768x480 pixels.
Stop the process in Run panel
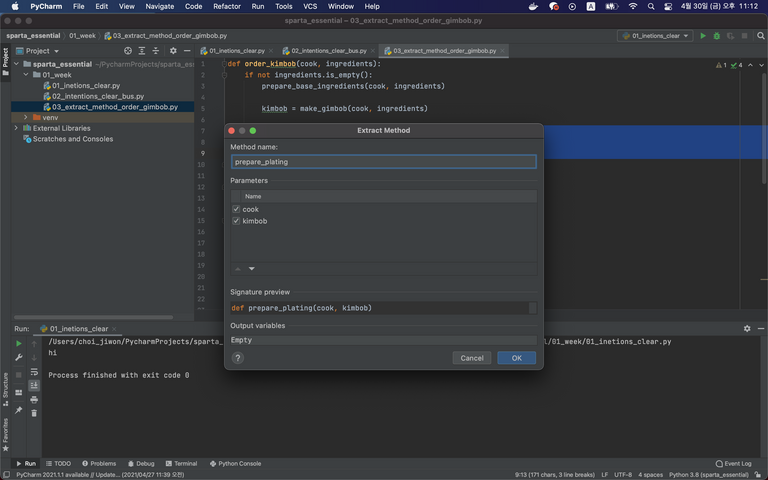(x=19, y=375)
